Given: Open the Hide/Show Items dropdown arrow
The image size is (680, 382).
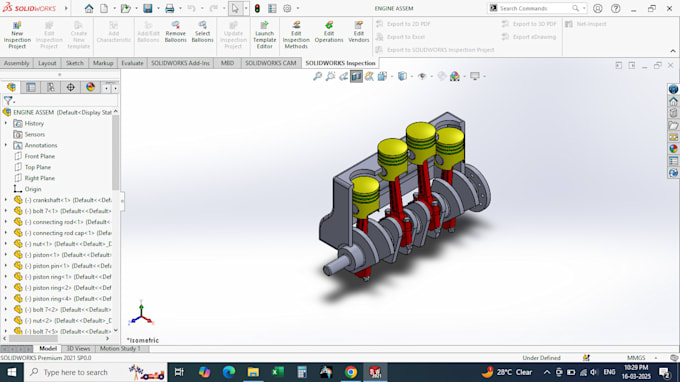Looking at the screenshot, I should (432, 76).
